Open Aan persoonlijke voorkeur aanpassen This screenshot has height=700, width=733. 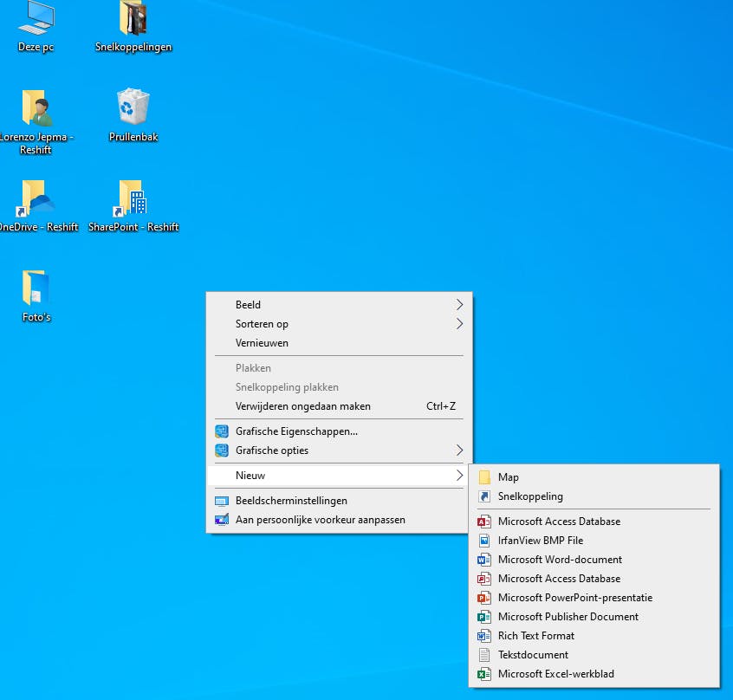[x=320, y=520]
